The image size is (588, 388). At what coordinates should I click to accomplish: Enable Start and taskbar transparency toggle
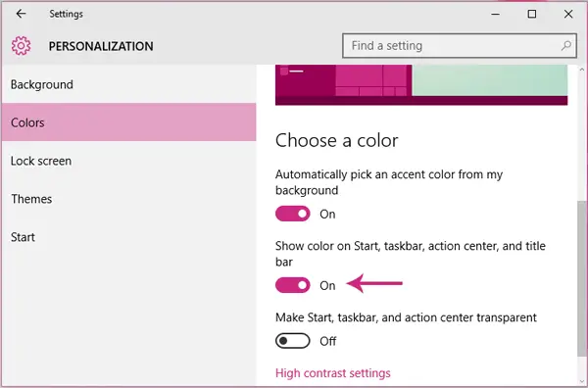point(292,341)
